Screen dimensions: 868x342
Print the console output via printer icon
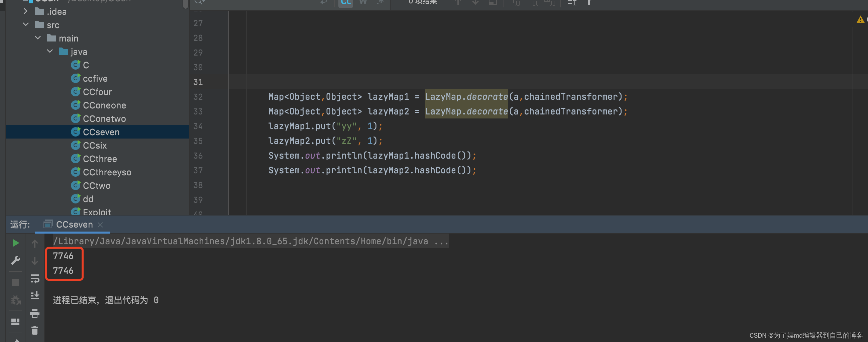click(35, 313)
